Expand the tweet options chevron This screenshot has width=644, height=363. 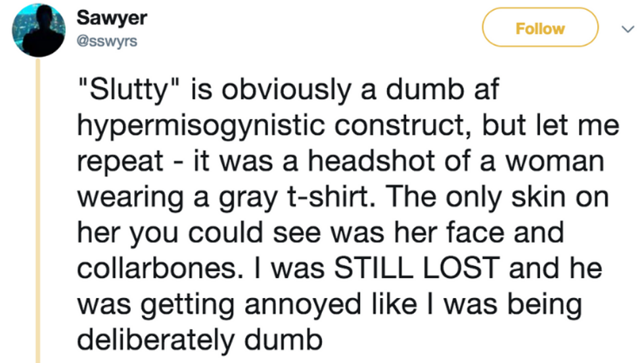coord(626,29)
